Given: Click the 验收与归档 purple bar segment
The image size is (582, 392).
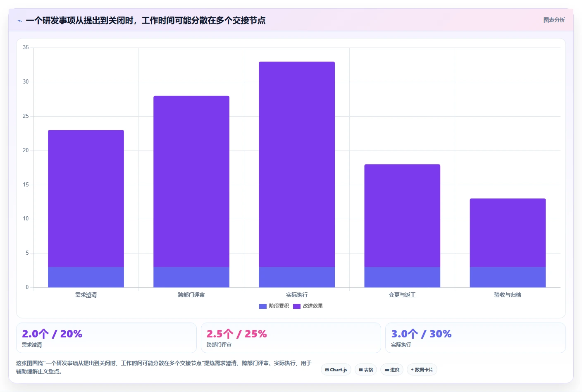Looking at the screenshot, I should 508,233.
